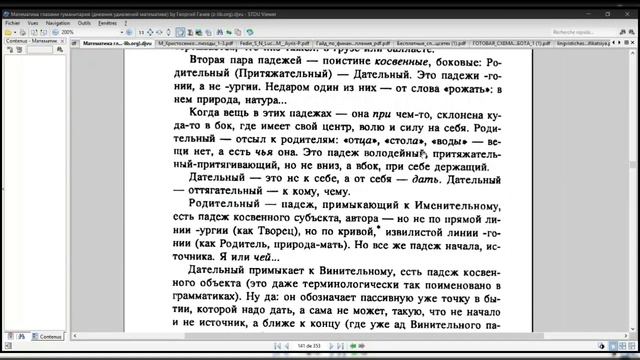Image resolution: width=640 pixels, height=360 pixels.
Task: Go to first page button
Action: (278, 346)
